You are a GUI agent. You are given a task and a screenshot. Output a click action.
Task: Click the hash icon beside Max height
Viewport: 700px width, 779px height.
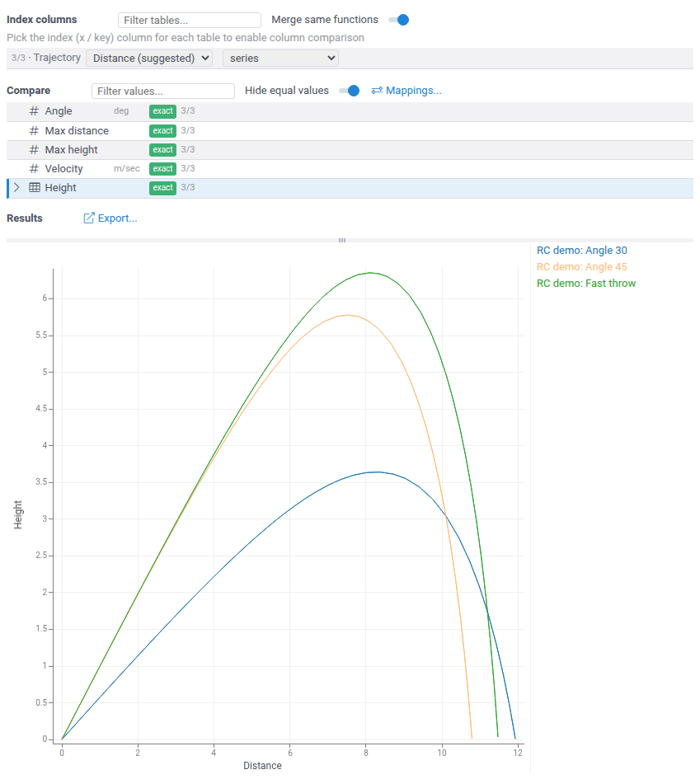(x=34, y=149)
